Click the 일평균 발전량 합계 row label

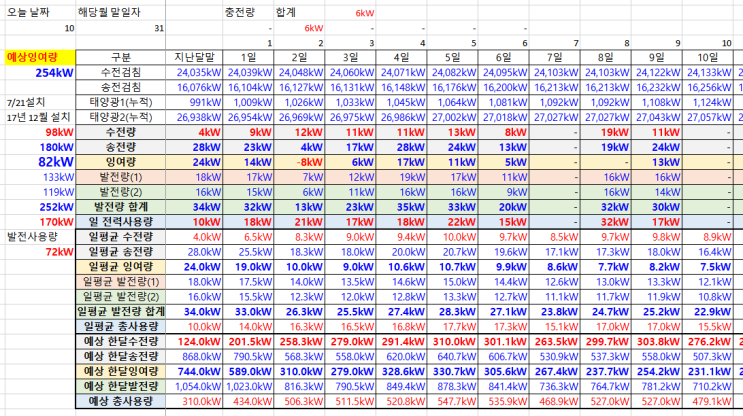120,311
